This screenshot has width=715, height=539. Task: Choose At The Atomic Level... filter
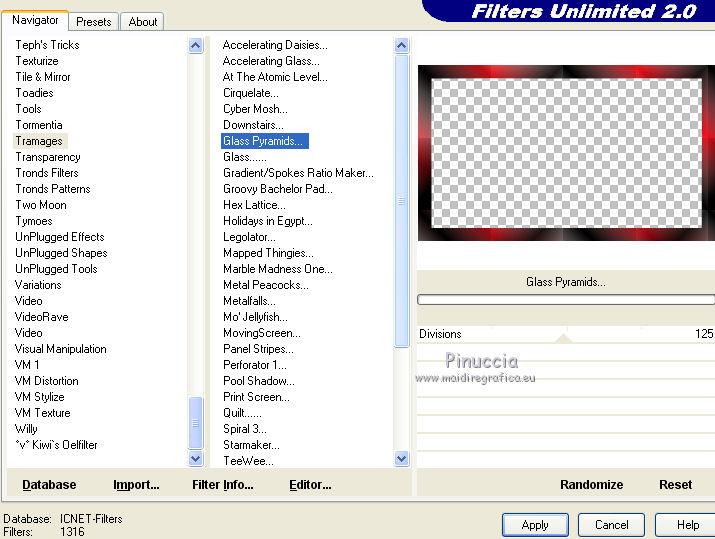coord(275,77)
